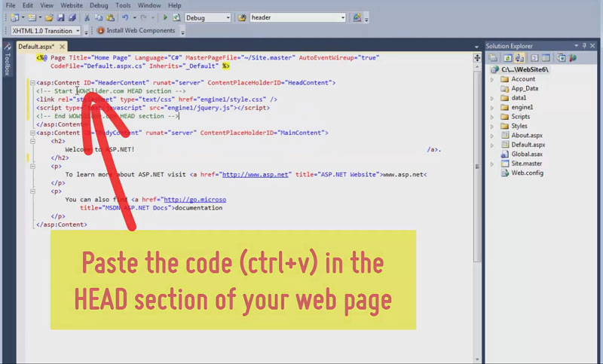The image size is (603, 364).
Task: Open the Solution Explorer window options dropdown
Action: tap(576, 46)
